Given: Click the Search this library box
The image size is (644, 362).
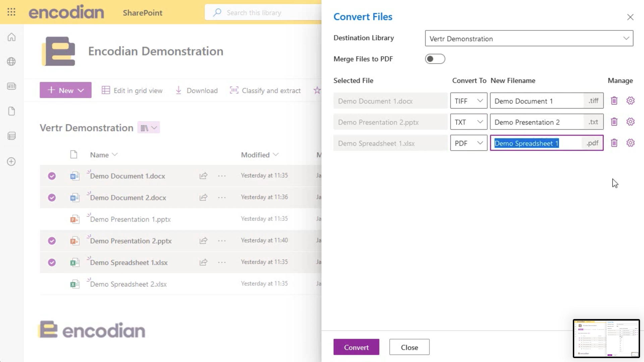Looking at the screenshot, I should 263,13.
